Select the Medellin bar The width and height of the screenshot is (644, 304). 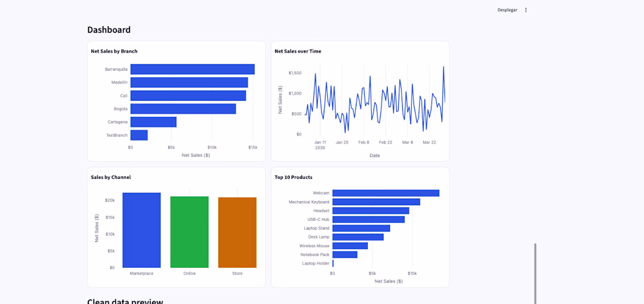(189, 82)
